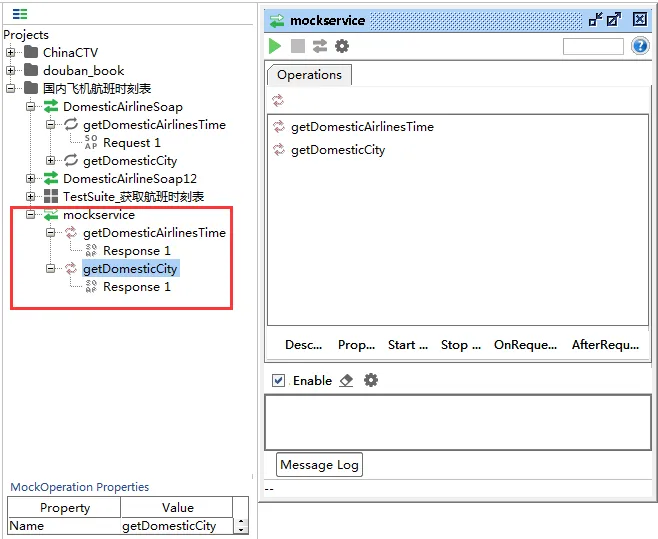Select mockservice node in the project tree
This screenshot has width=658, height=539.
(99, 215)
